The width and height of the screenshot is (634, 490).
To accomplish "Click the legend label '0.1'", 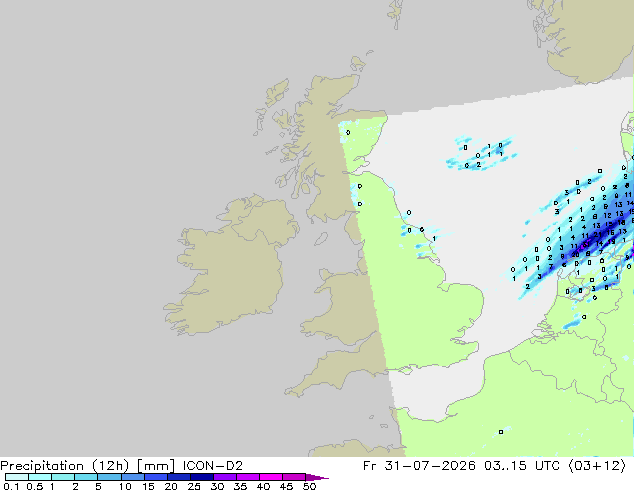I will (11, 486).
